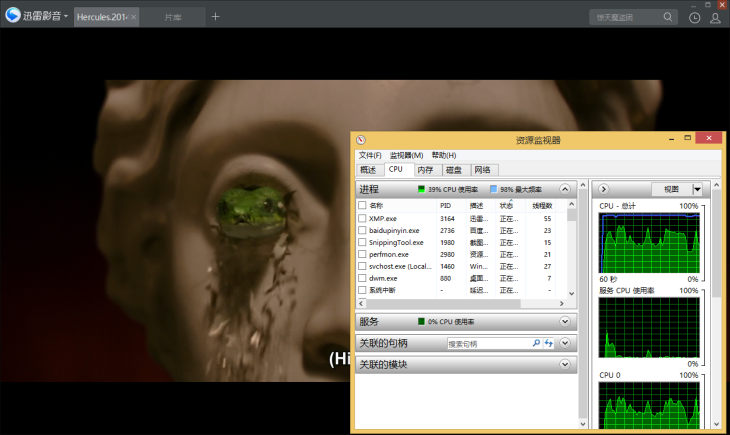
Task: Close the Hercules.201 video tab
Action: pyautogui.click(x=134, y=17)
